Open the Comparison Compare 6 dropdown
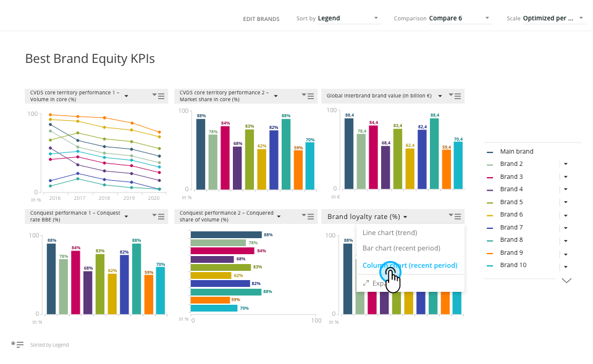The image size is (593, 364). point(460,18)
